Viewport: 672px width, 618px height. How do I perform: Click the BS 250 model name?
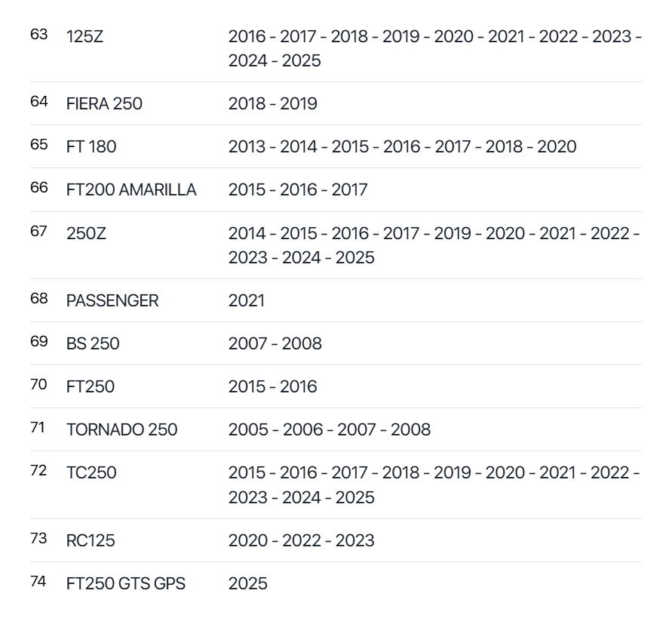[x=93, y=343]
